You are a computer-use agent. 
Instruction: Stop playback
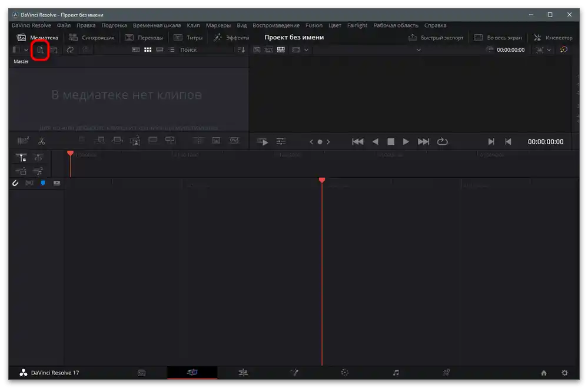point(391,141)
